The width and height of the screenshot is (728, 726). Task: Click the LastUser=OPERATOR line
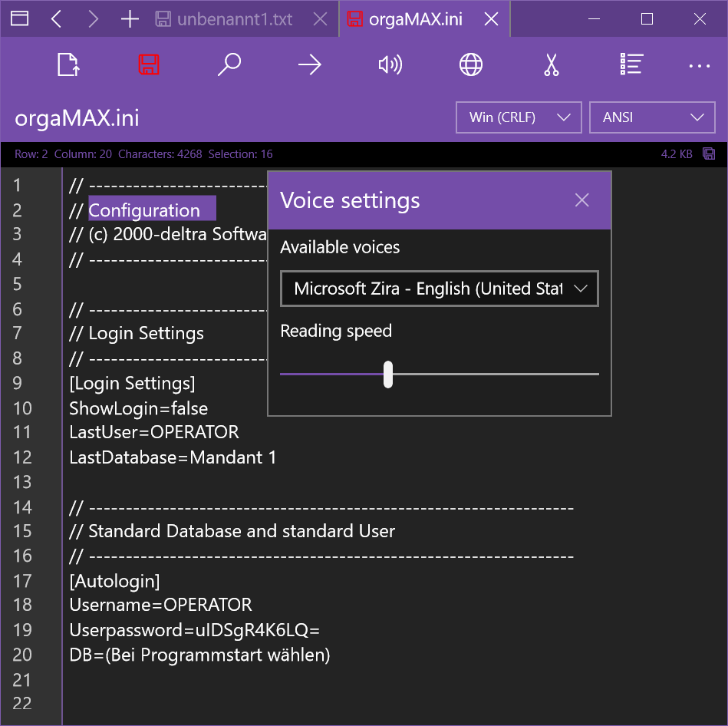(153, 432)
